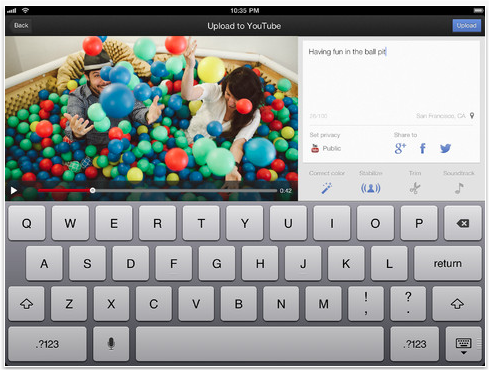Viewport: 489px width, 370px height.
Task: Tap the location pin next to San Francisco
Action: (472, 116)
